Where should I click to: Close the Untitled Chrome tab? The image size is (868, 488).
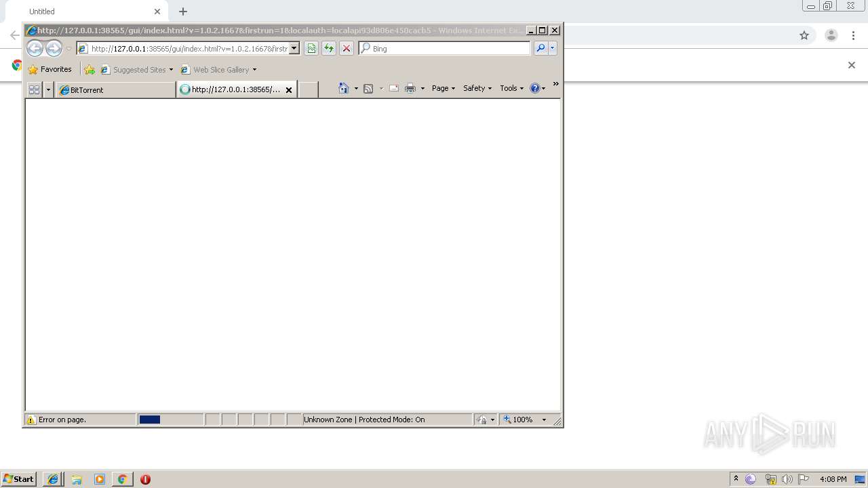point(157,12)
